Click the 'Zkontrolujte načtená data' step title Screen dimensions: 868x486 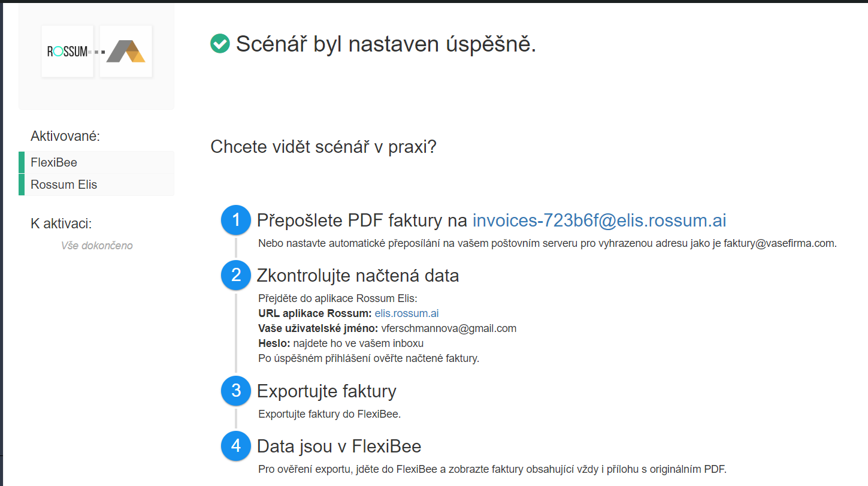(358, 275)
